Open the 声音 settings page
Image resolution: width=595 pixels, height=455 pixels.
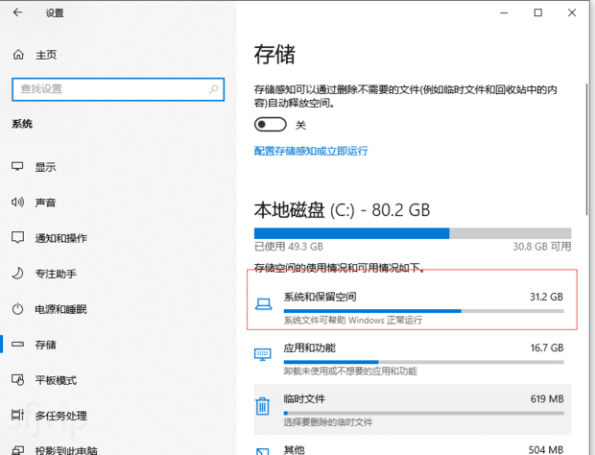pos(46,203)
